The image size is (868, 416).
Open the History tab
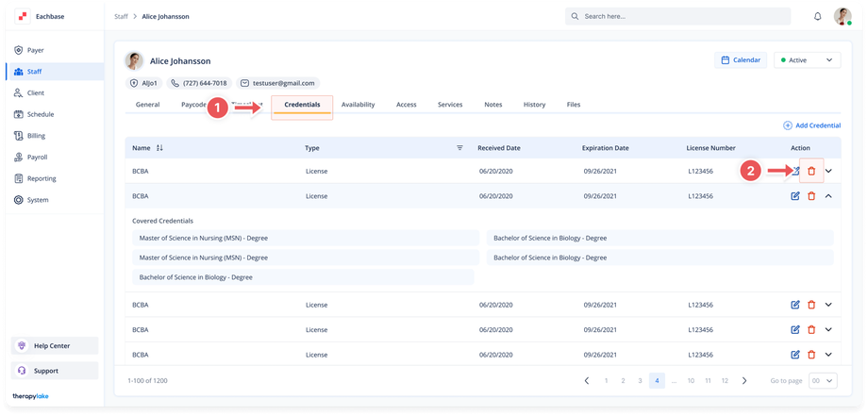pyautogui.click(x=534, y=105)
